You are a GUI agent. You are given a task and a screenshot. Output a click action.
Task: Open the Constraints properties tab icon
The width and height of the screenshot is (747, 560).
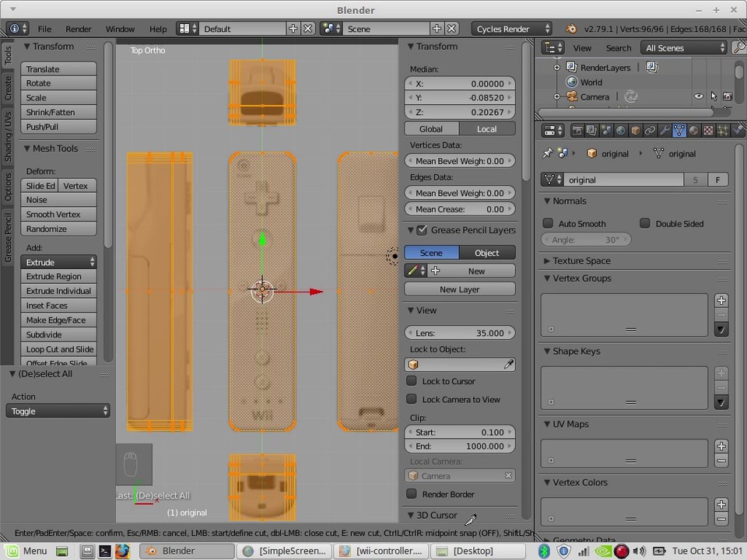[x=649, y=130]
